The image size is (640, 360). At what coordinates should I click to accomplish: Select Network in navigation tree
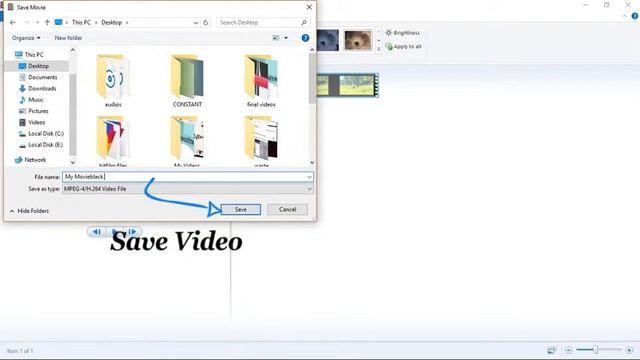35,160
